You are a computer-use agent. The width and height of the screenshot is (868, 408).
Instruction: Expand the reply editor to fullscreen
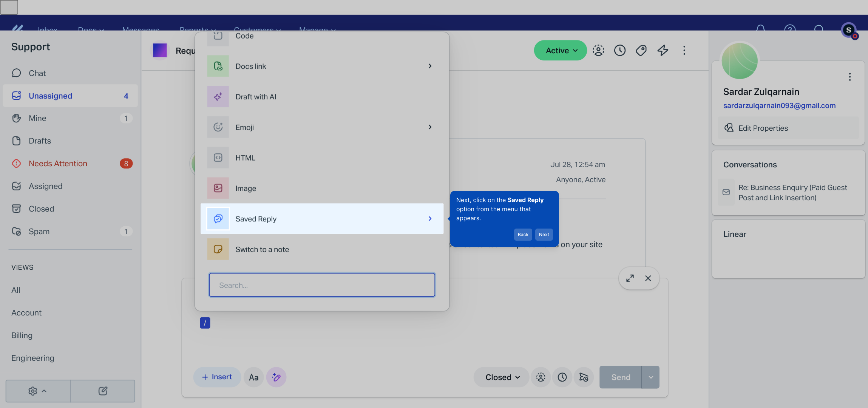tap(630, 278)
